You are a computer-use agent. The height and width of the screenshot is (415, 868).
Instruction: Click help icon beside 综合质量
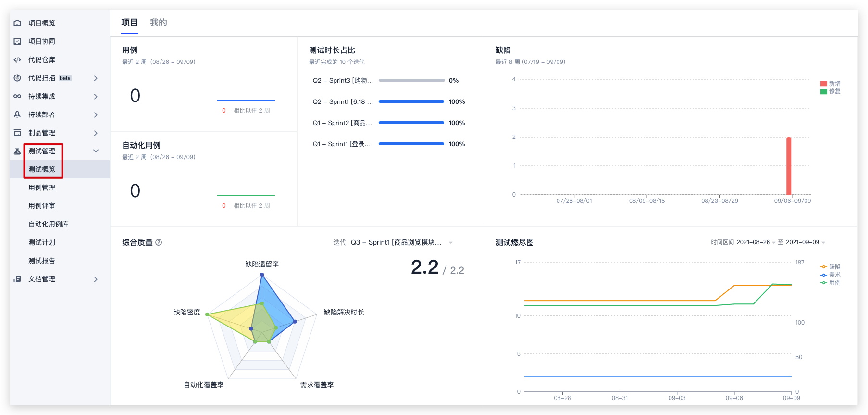159,242
